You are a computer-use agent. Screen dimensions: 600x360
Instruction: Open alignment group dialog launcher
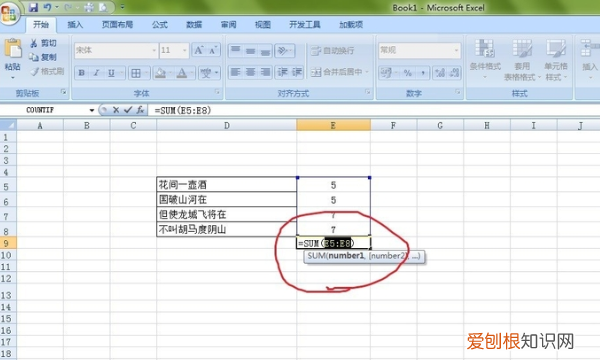[x=368, y=92]
